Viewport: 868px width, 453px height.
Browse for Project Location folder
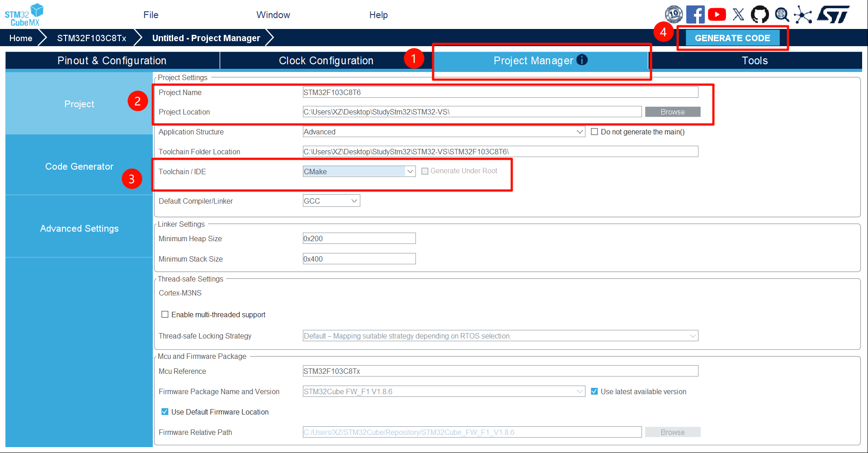[x=673, y=112]
